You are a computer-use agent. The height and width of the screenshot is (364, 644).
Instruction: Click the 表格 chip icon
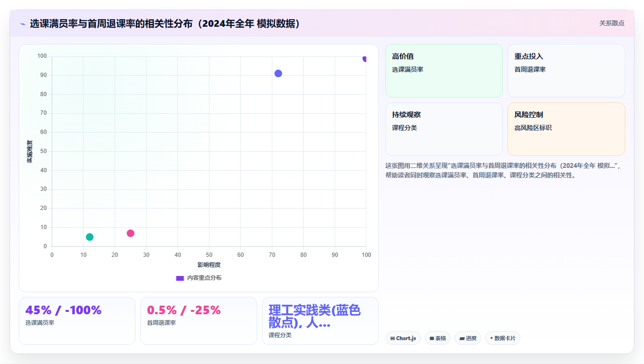pyautogui.click(x=432, y=339)
